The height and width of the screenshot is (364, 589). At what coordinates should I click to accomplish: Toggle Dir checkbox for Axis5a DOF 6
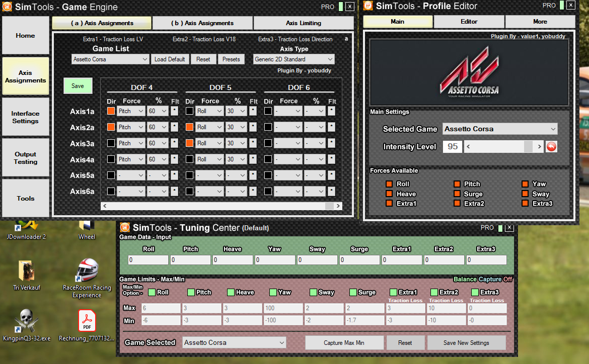click(x=268, y=175)
